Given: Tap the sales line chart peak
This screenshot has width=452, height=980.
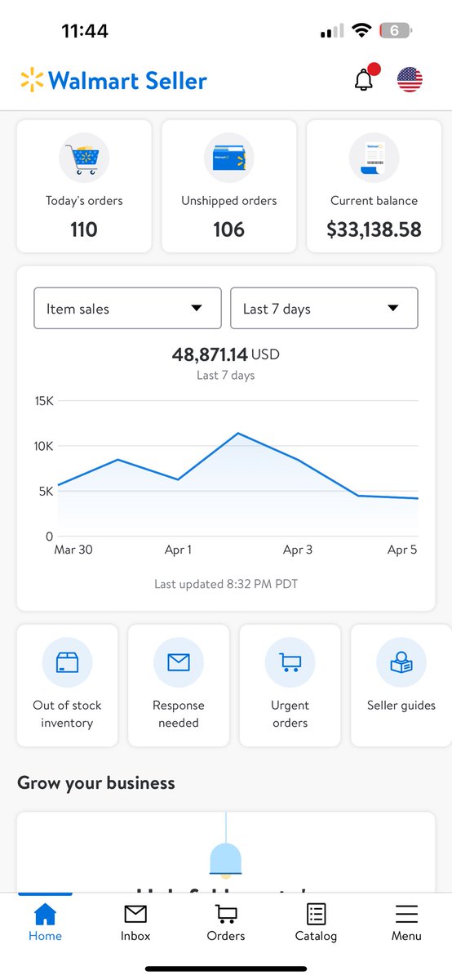Looking at the screenshot, I should click(x=237, y=433).
